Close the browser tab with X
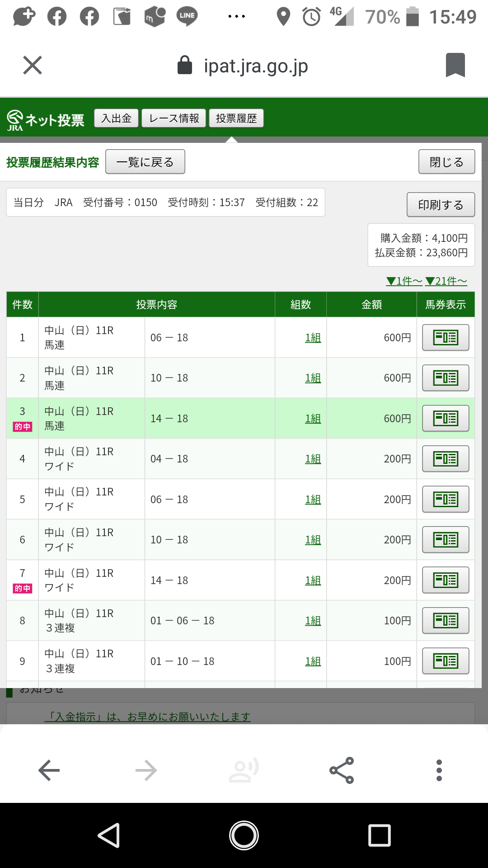Screen dimensions: 488x868 tap(33, 66)
